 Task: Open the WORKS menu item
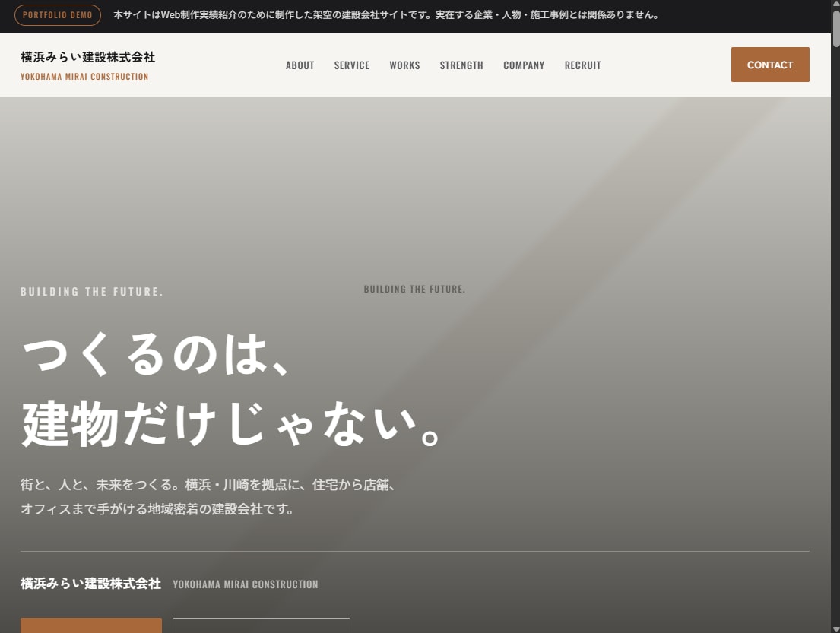click(404, 65)
